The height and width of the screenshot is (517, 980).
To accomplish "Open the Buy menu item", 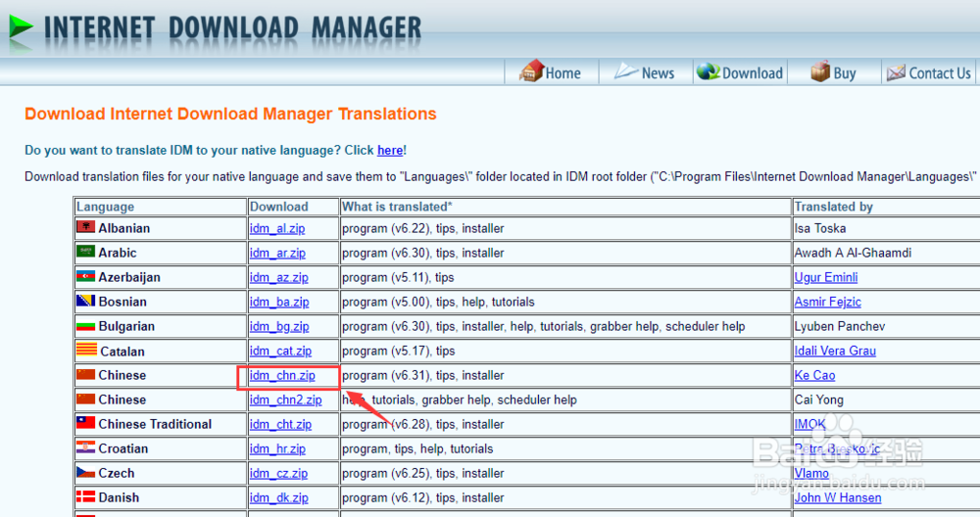I will (x=845, y=73).
